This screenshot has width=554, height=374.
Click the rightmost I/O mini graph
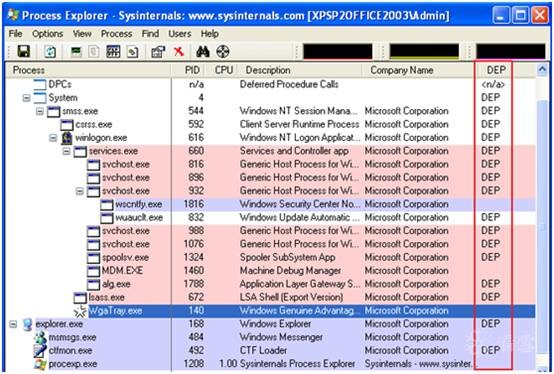(x=511, y=52)
